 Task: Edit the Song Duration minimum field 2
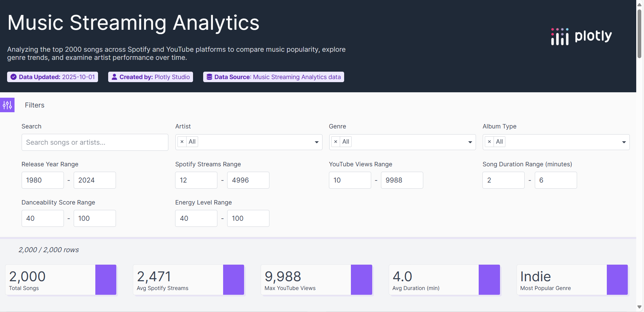[x=503, y=180]
